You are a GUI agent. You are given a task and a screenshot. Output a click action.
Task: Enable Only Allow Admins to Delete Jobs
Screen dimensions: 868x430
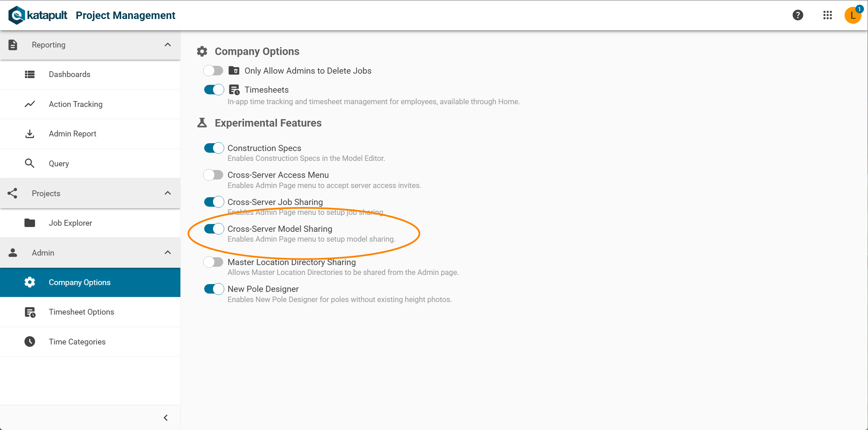213,71
